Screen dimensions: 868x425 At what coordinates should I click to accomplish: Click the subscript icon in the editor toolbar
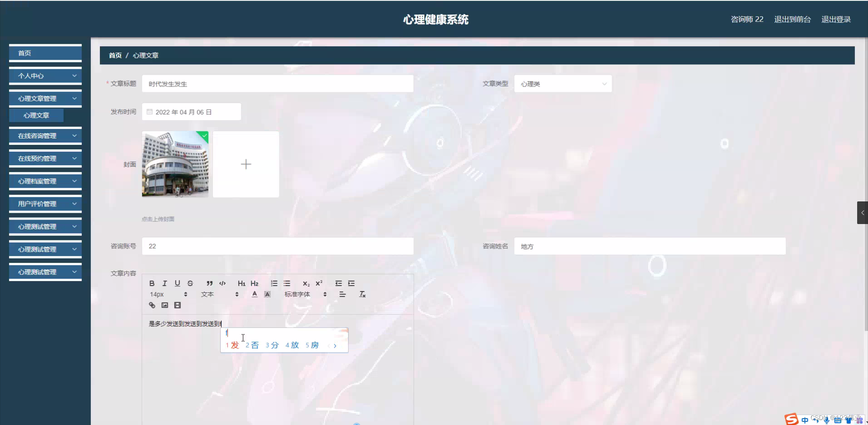coord(306,284)
